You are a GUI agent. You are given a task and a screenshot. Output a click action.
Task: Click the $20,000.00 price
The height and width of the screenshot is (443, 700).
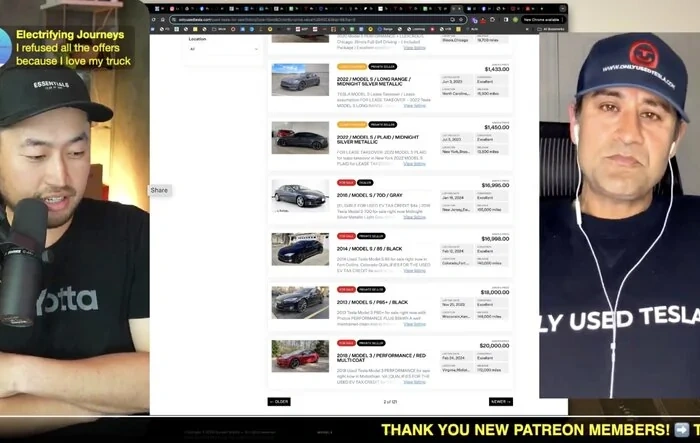494,346
